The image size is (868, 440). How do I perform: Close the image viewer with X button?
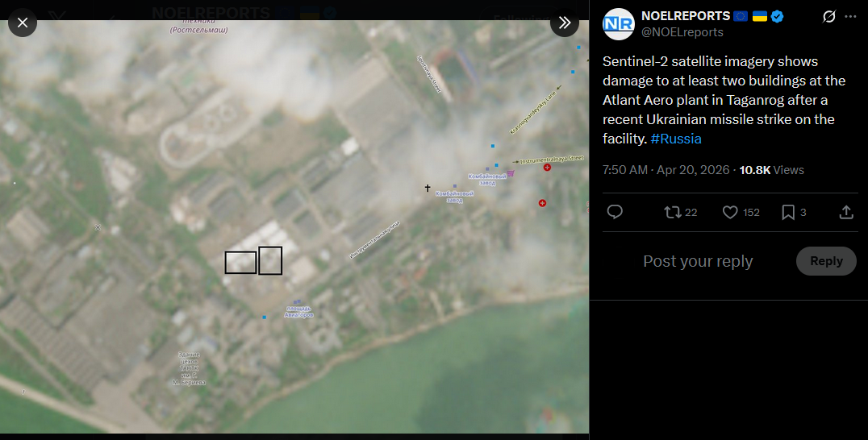point(23,23)
